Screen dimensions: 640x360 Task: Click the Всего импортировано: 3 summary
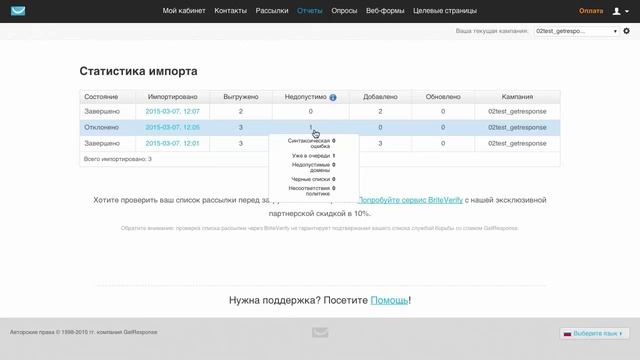click(118, 159)
